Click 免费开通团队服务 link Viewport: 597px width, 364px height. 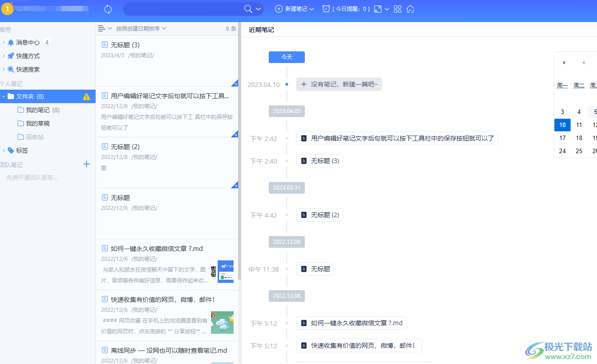pyautogui.click(x=32, y=177)
